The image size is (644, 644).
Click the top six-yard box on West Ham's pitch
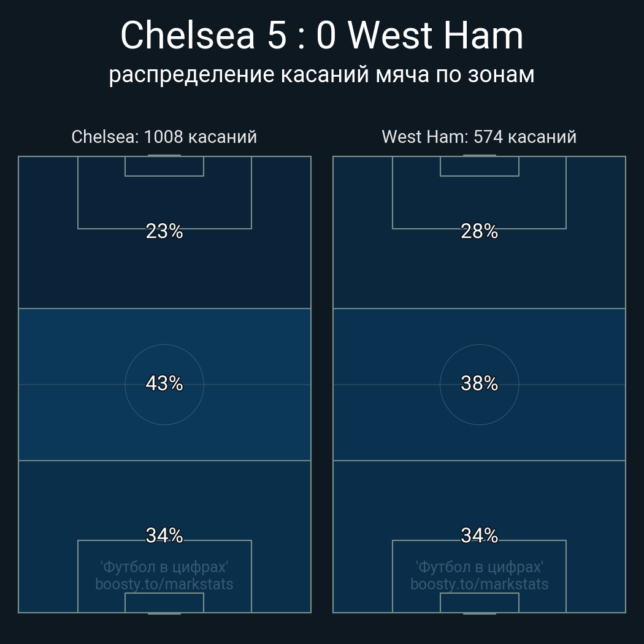click(x=479, y=166)
